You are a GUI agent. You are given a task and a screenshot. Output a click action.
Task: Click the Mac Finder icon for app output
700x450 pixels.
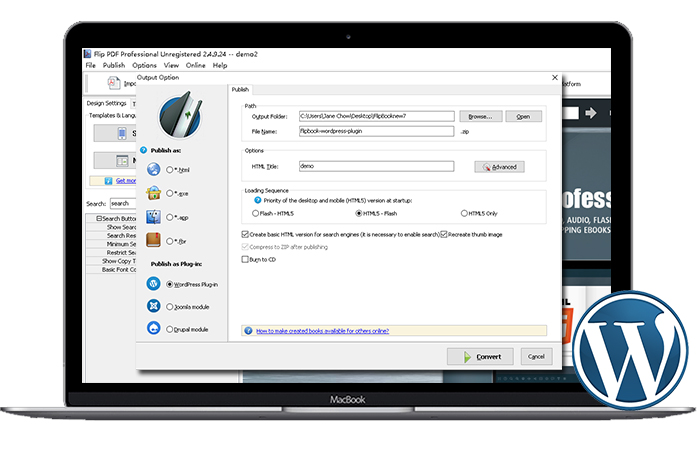154,217
